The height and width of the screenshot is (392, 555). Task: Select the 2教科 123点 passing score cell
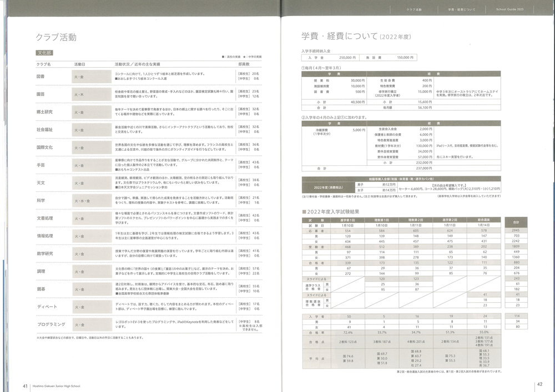[x=347, y=342]
